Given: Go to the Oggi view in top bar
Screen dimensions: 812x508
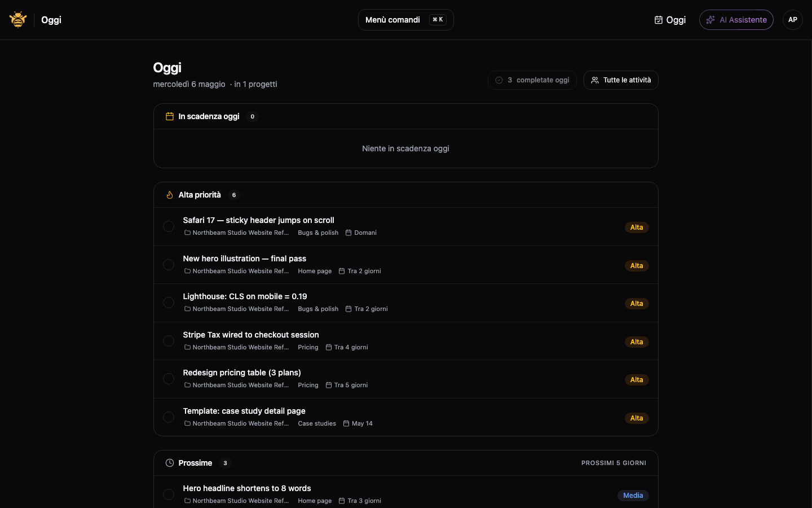Looking at the screenshot, I should 670,20.
